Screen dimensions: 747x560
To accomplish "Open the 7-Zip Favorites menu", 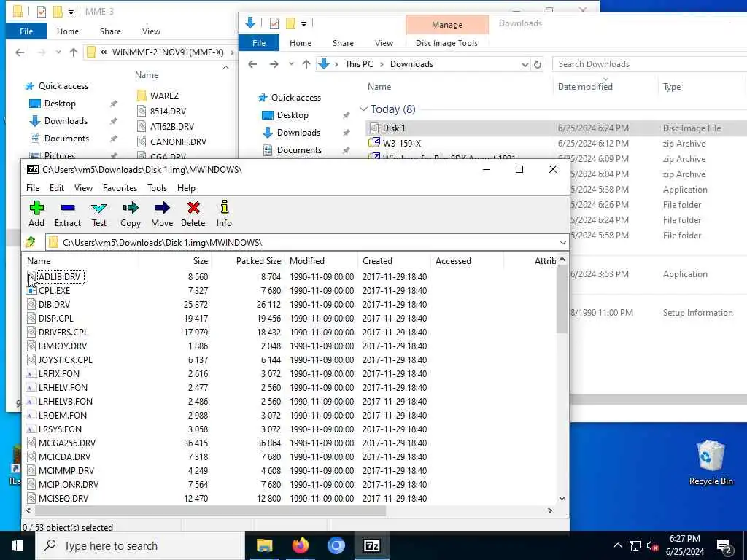I will click(x=120, y=188).
